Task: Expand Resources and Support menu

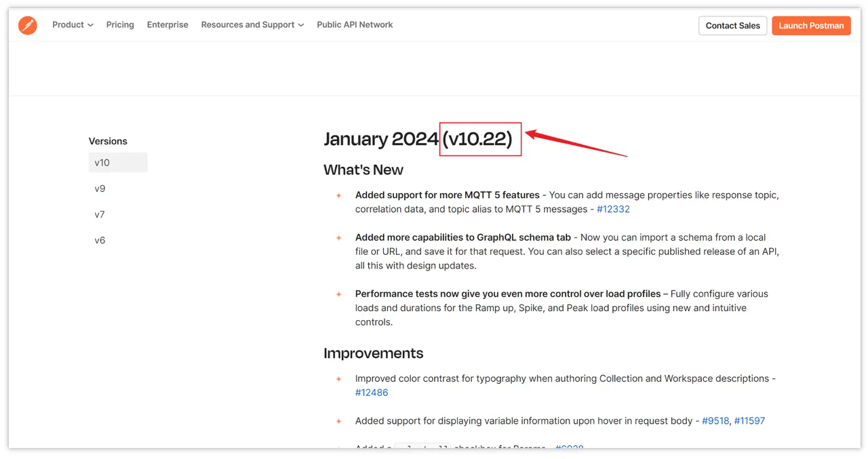Action: coord(252,25)
